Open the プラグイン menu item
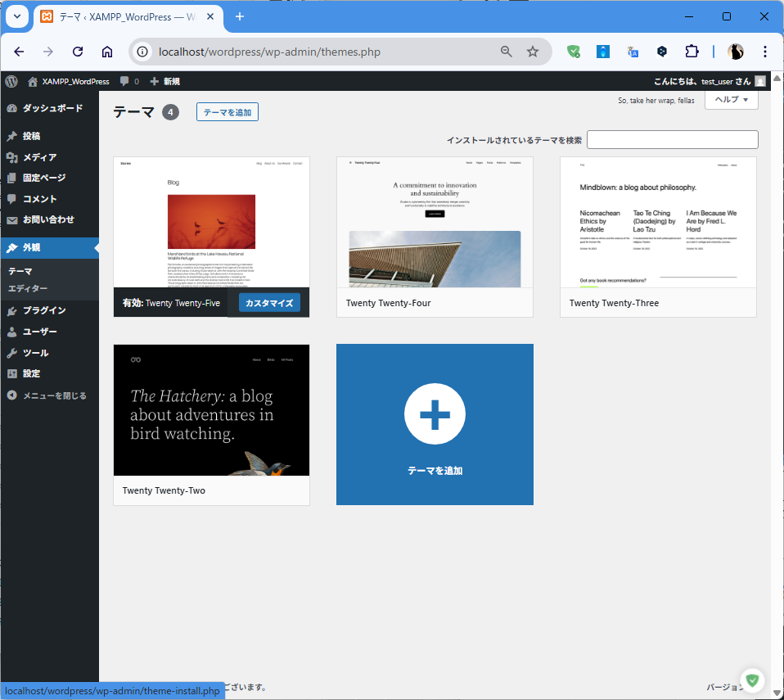 click(x=44, y=310)
